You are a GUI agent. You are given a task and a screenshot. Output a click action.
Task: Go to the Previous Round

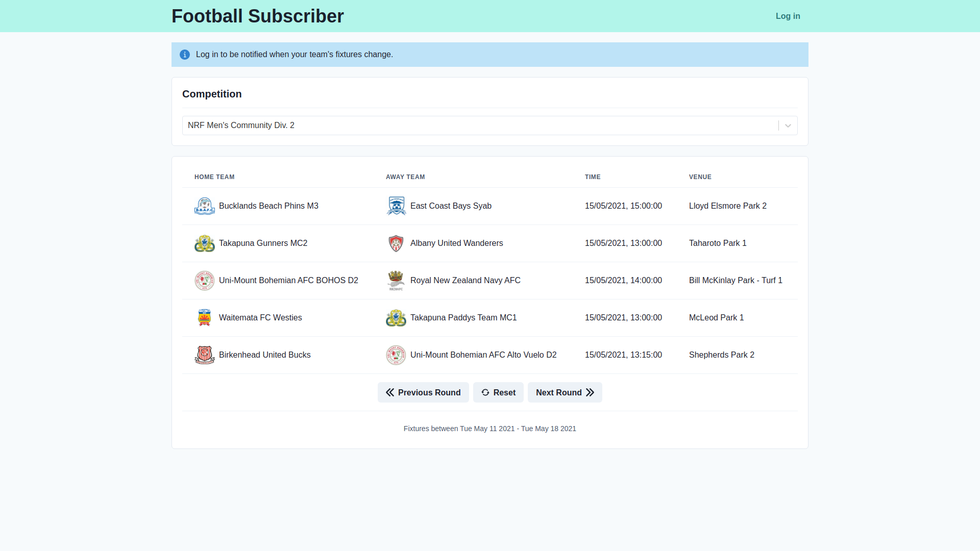[x=423, y=392]
